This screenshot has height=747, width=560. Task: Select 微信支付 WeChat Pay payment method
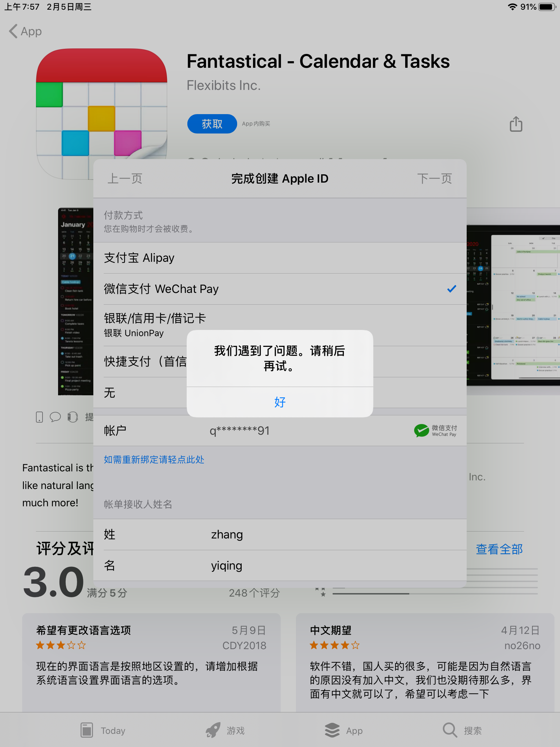[280, 289]
